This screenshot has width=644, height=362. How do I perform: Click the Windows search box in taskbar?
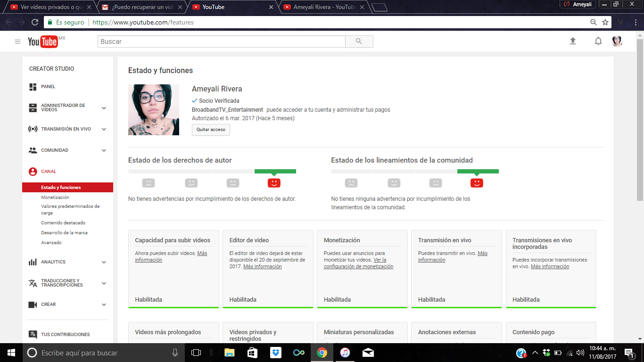(103, 353)
